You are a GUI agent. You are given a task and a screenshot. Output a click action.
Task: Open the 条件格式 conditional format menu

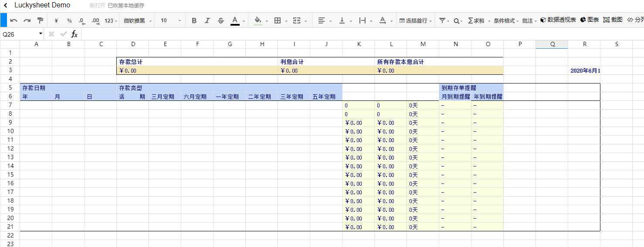click(506, 20)
